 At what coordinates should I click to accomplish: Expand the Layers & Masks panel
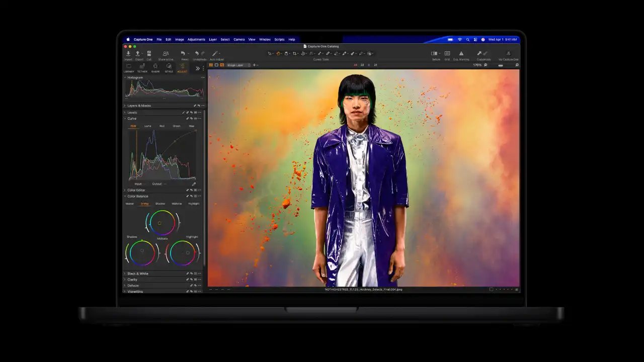pos(139,106)
